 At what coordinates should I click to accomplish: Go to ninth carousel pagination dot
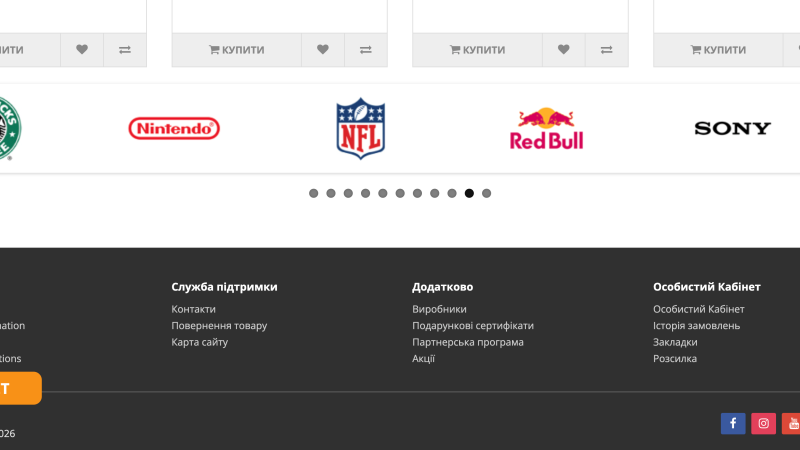pyautogui.click(x=452, y=193)
